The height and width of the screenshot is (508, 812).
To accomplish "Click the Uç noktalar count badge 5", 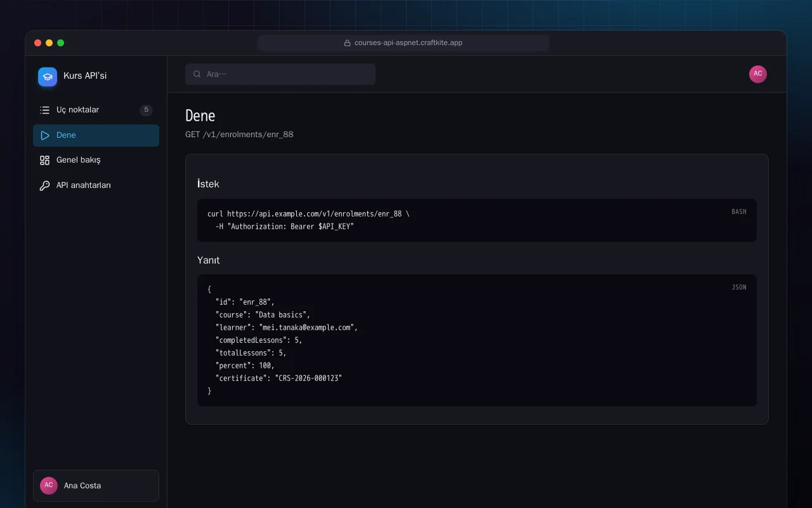I will point(146,110).
